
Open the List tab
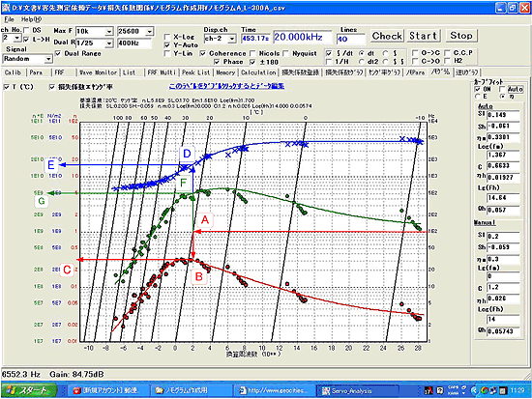point(129,72)
